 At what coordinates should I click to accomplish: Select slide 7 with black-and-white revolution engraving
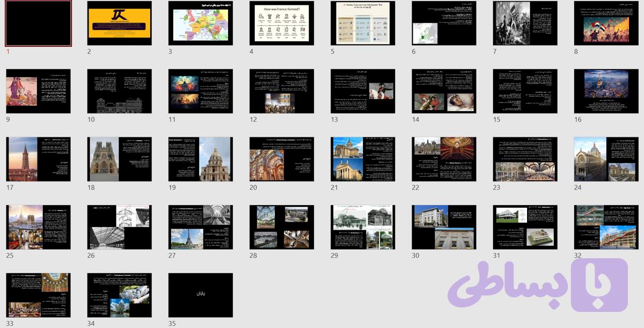tap(525, 23)
